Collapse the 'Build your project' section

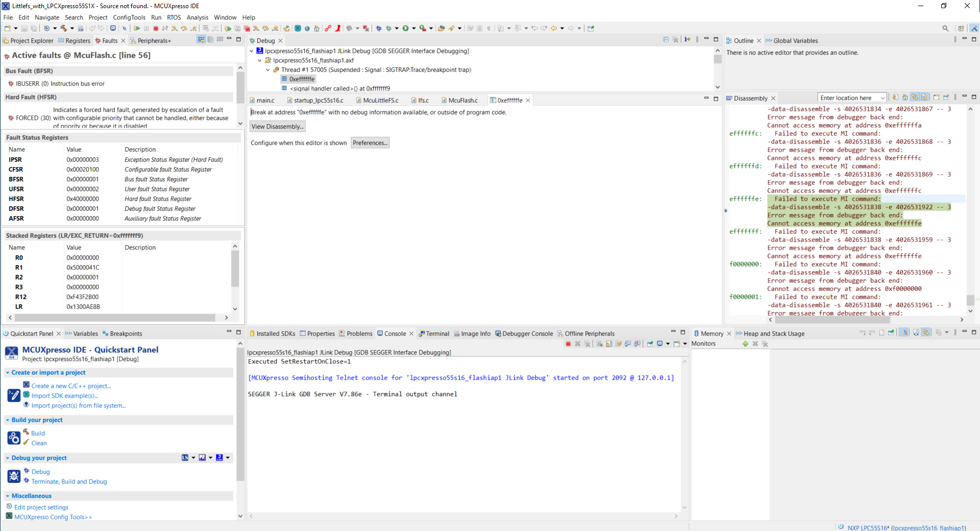coord(8,420)
